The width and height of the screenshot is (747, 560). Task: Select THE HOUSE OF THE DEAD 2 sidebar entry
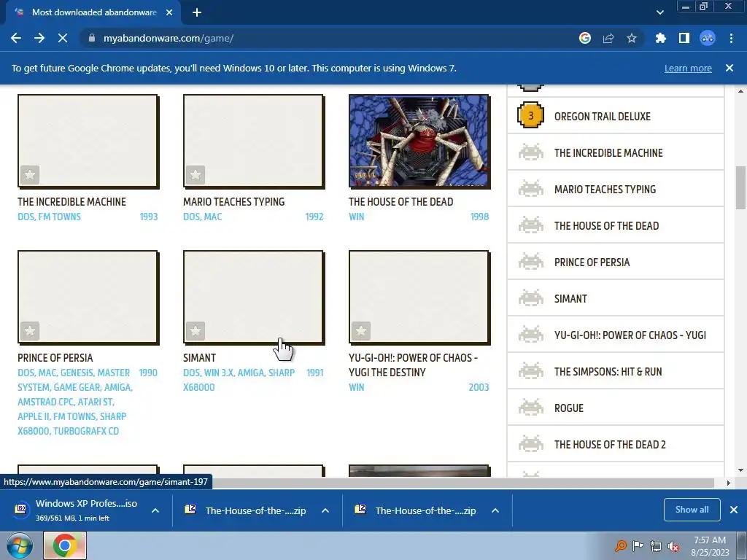point(616,445)
